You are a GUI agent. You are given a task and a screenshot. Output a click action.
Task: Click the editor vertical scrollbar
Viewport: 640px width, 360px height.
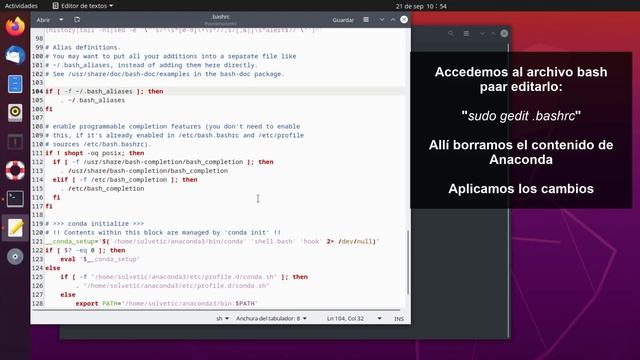(408, 262)
